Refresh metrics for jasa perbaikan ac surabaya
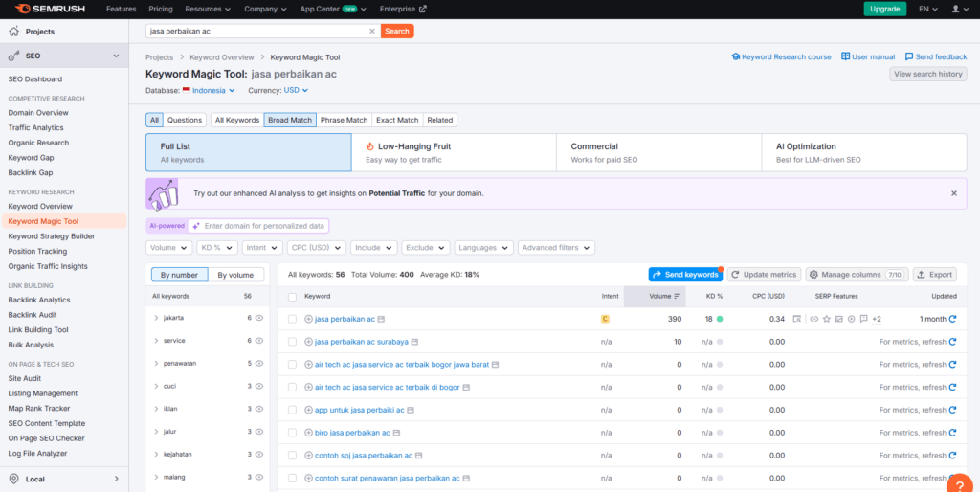 [952, 342]
